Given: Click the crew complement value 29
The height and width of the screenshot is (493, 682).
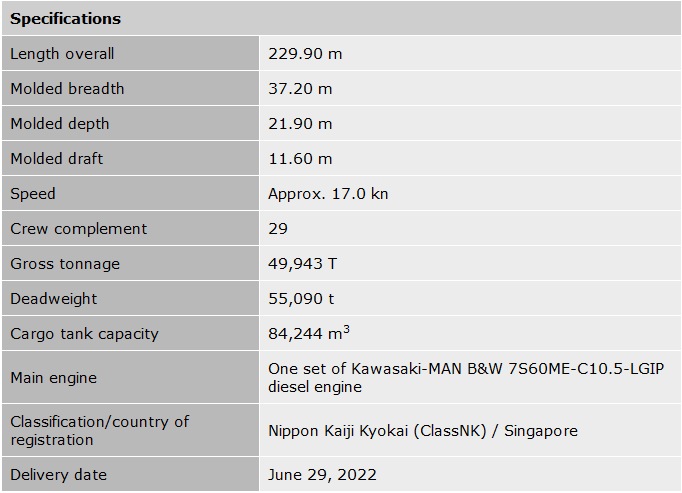Looking at the screenshot, I should point(278,229).
